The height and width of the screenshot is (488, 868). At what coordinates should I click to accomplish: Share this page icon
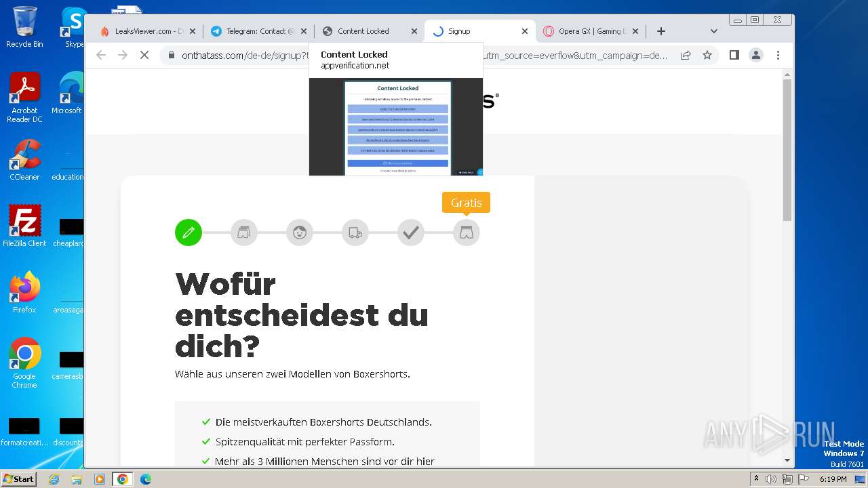pos(686,55)
